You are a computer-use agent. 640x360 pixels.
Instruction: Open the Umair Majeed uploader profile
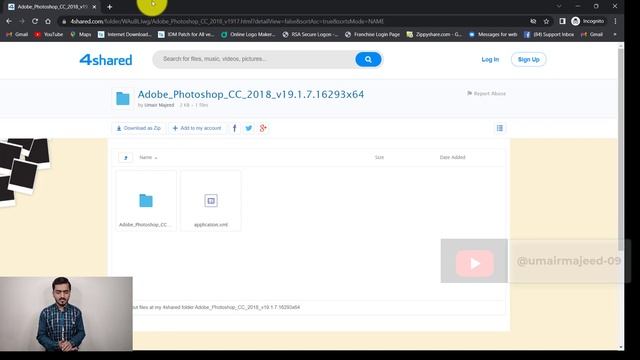[159, 105]
